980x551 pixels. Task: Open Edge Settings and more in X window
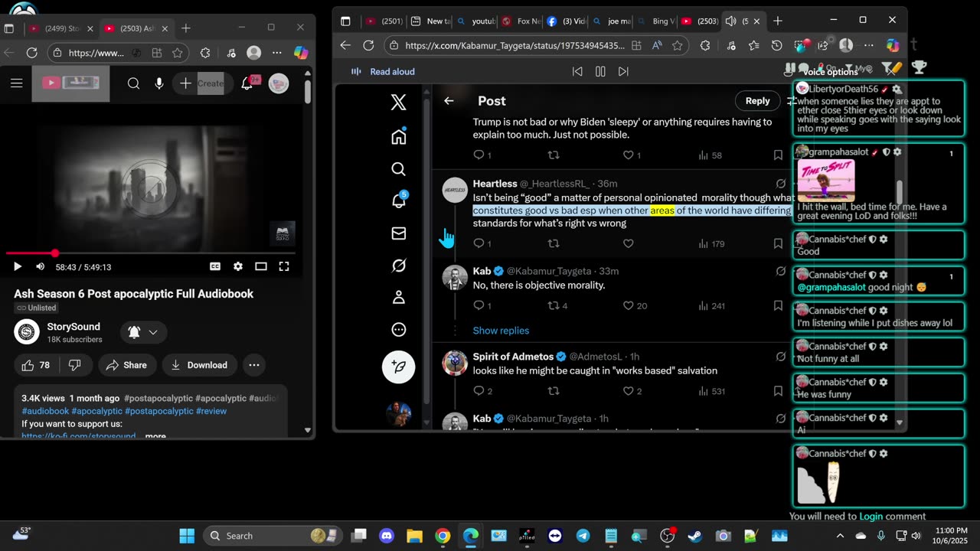[x=868, y=45]
